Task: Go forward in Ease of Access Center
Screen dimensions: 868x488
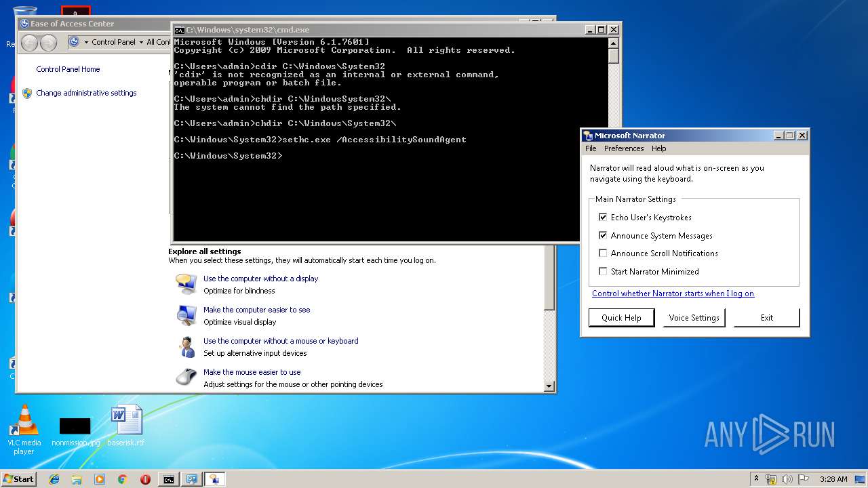Action: click(x=48, y=43)
